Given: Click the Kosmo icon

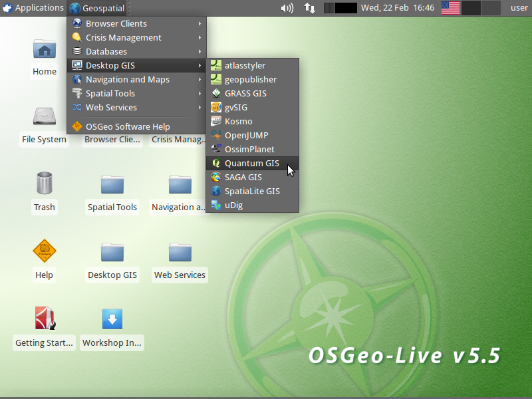Looking at the screenshot, I should tap(215, 121).
